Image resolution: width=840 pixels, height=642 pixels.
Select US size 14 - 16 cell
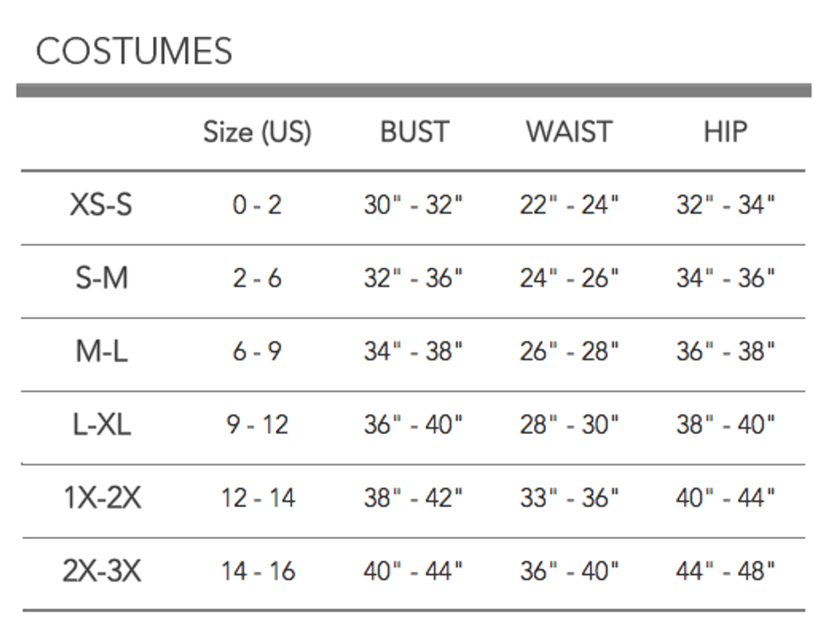[257, 571]
